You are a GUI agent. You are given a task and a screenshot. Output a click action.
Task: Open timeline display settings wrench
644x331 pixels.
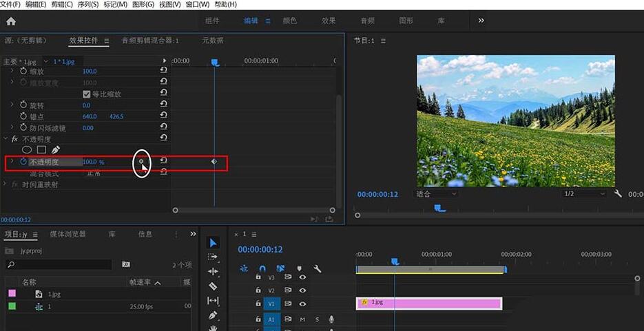tap(317, 268)
